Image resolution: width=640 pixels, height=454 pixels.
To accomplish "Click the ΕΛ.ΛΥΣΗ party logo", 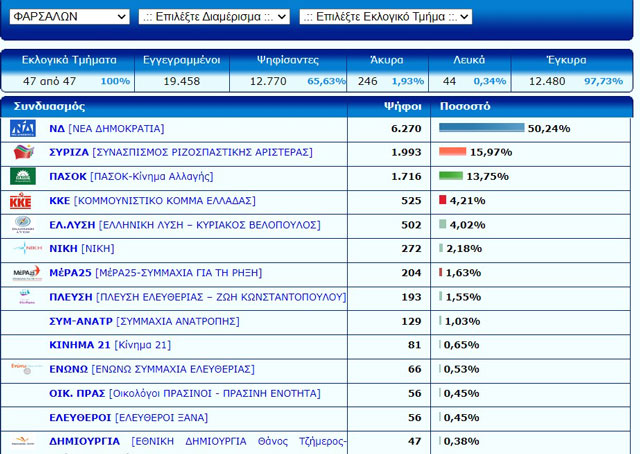I will (x=24, y=224).
